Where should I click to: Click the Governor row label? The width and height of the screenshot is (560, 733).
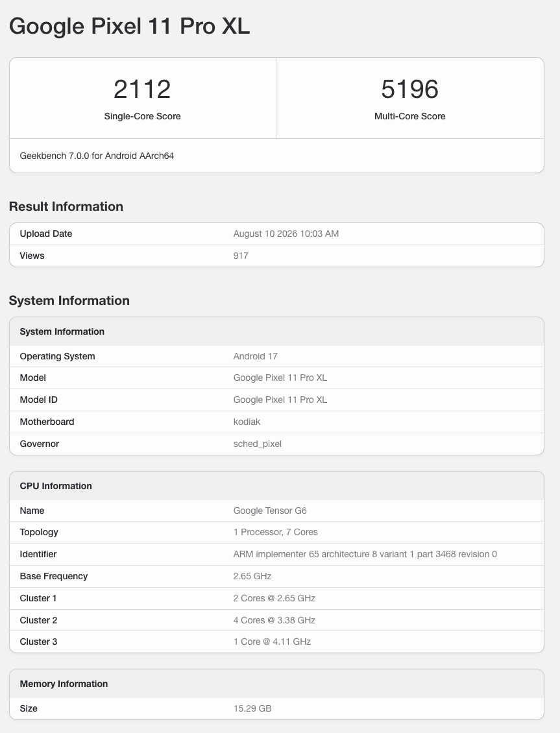point(40,444)
